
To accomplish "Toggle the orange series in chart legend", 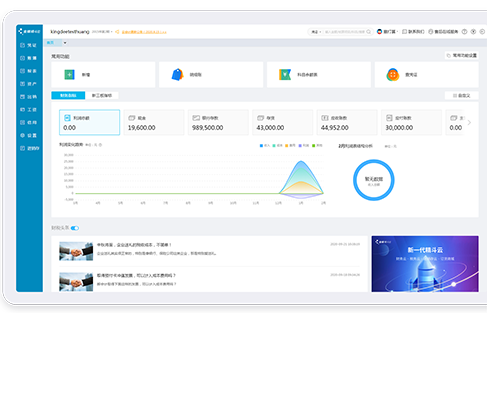I will pos(290,145).
